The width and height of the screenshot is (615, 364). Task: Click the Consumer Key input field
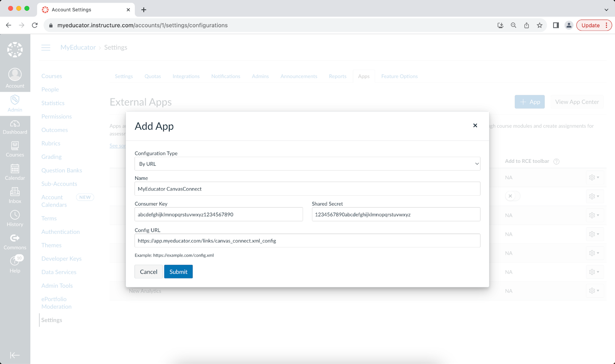tap(219, 214)
